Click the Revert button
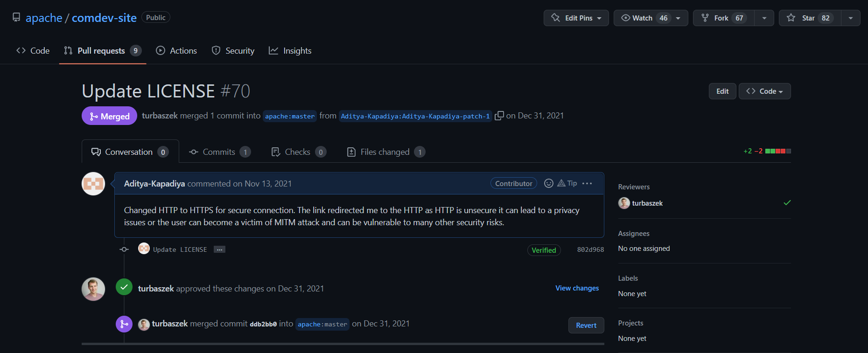 [x=586, y=325]
